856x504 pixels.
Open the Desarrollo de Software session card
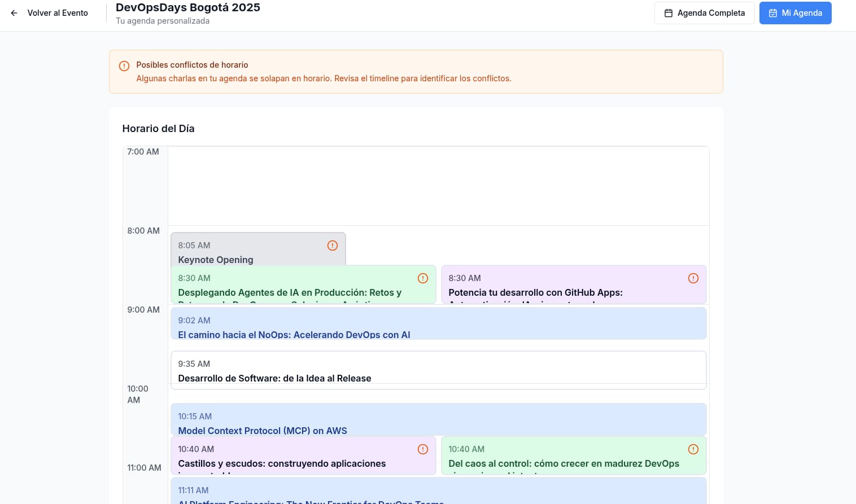[339, 371]
